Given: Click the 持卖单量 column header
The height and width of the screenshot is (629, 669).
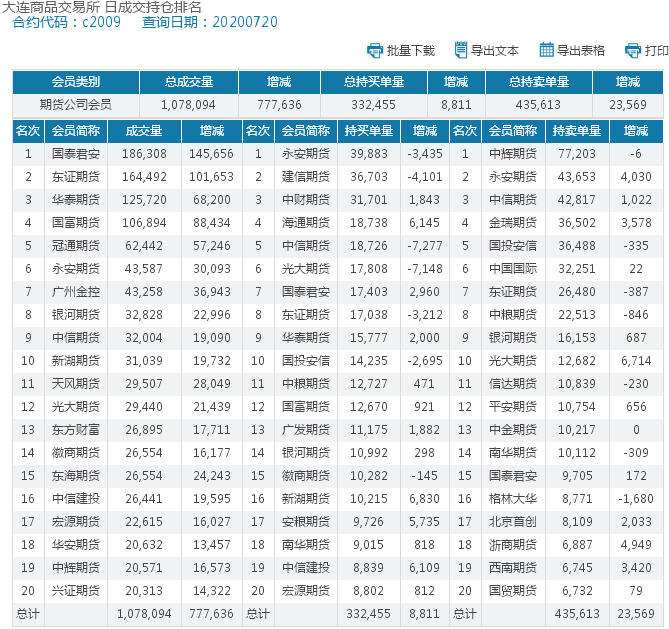Looking at the screenshot, I should (576, 130).
